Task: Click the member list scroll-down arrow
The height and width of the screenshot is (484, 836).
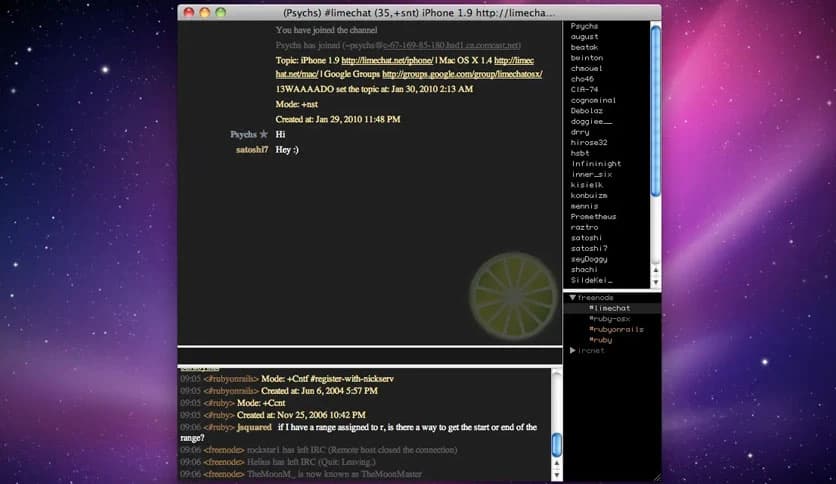Action: pyautogui.click(x=656, y=282)
